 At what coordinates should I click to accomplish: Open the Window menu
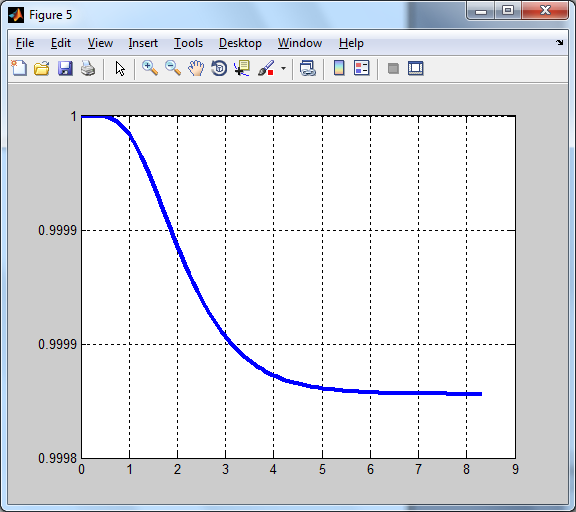pos(300,43)
